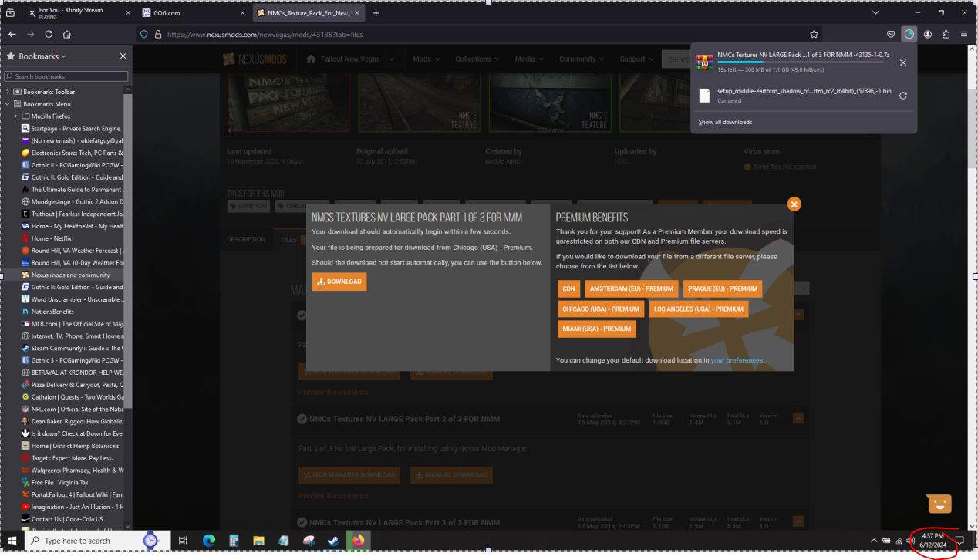Save page to Pocket
Viewport: 978px width, 560px height.
(892, 34)
